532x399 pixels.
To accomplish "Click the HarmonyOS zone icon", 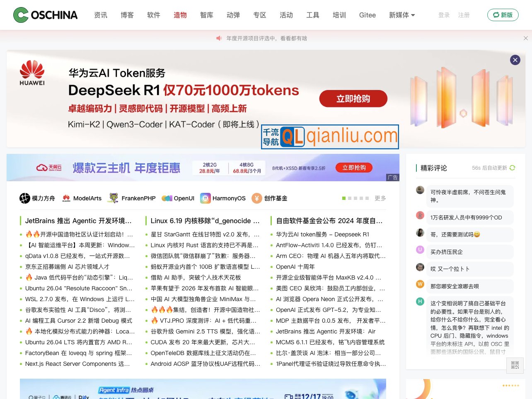I will [x=206, y=198].
